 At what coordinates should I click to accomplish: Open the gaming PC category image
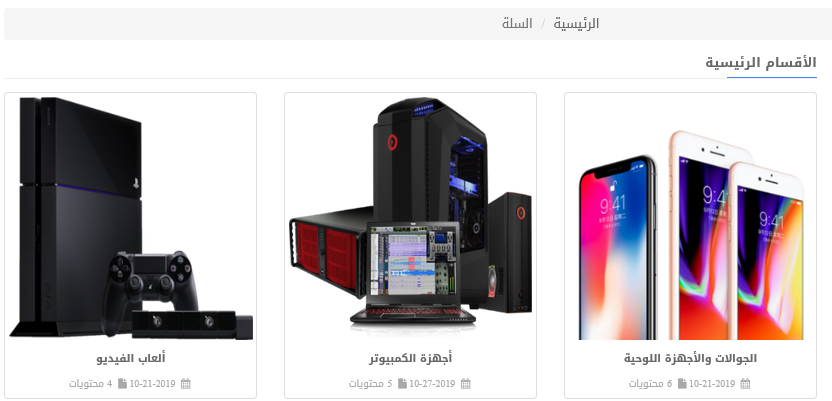click(410, 219)
